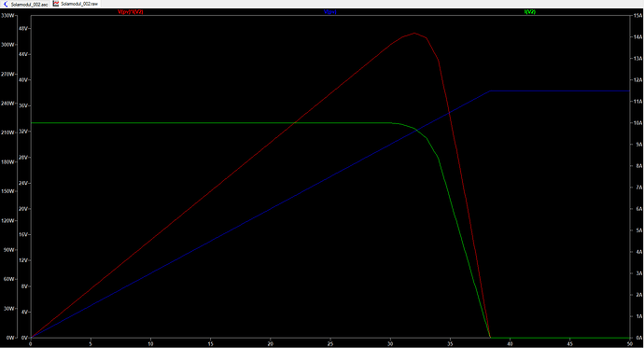The height and width of the screenshot is (348, 644).
Task: Click the 4A current axis label
Action: pos(639,252)
